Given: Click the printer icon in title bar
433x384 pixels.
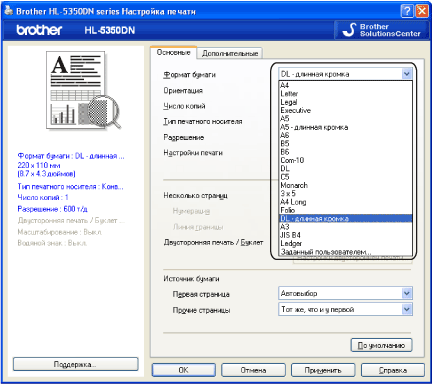Looking at the screenshot, I should (8, 11).
